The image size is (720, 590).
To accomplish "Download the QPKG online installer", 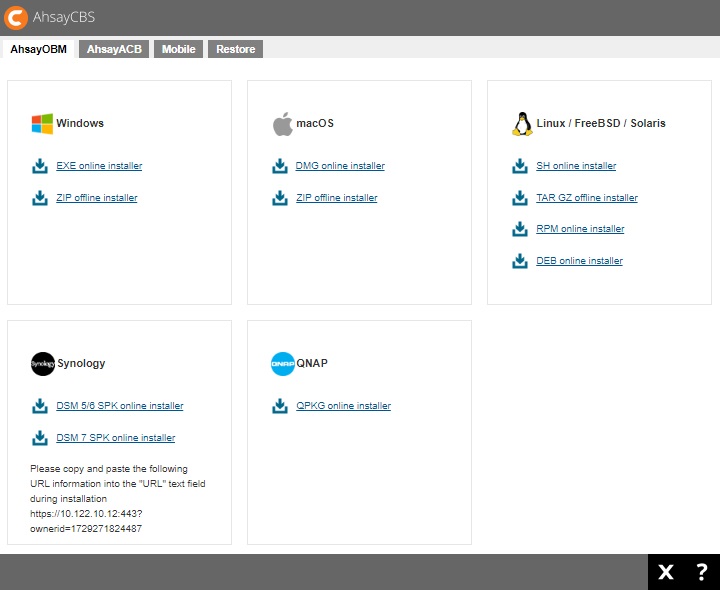I will pos(343,406).
